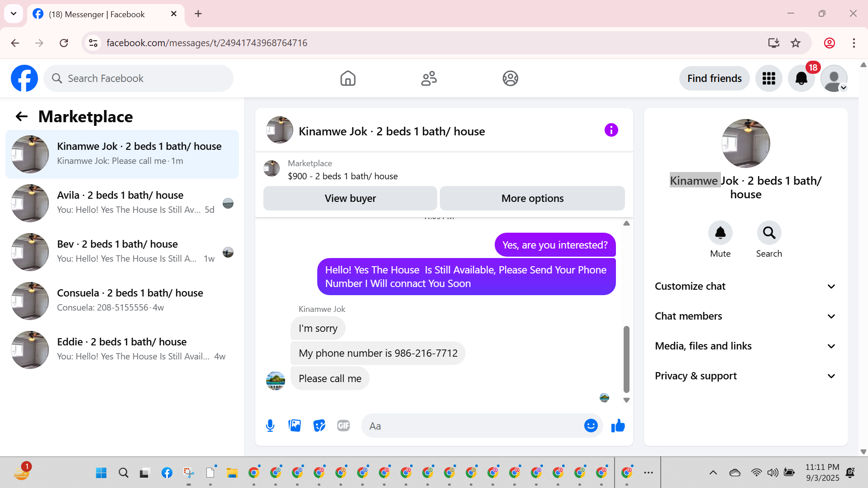This screenshot has width=868, height=488.
Task: Open Wi-Fi network tray icon
Action: click(x=756, y=473)
